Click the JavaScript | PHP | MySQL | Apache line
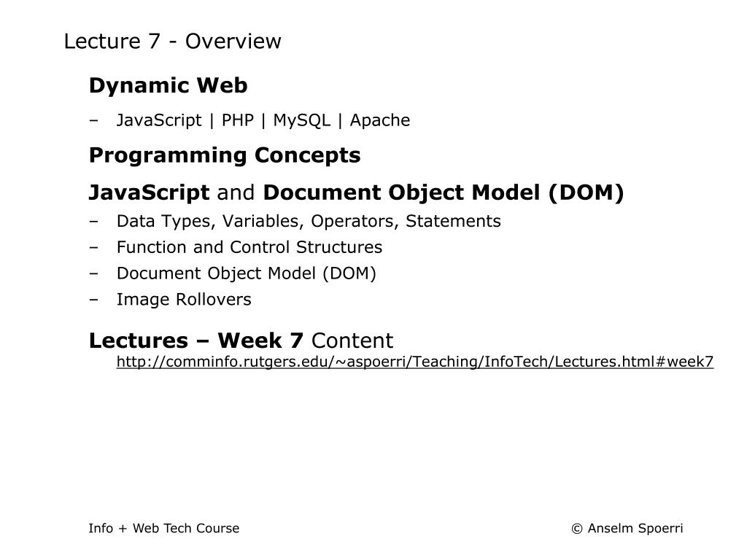The height and width of the screenshot is (560, 747). click(263, 120)
